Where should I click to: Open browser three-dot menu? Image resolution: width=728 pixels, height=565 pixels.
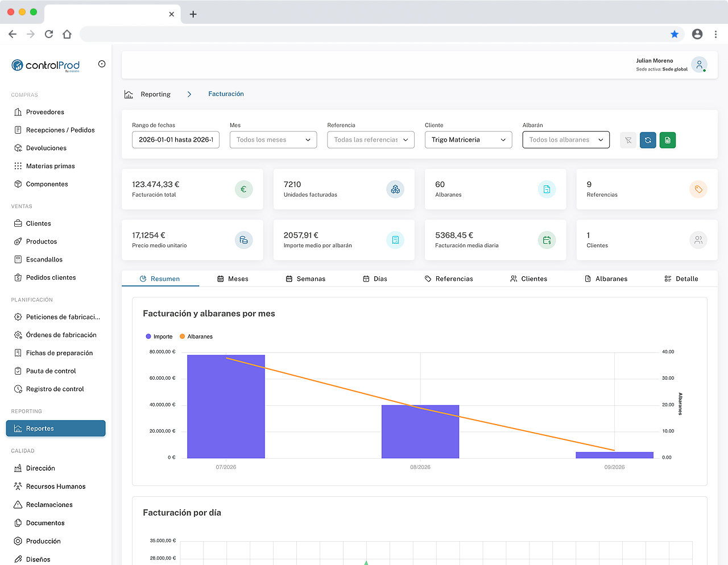click(715, 34)
